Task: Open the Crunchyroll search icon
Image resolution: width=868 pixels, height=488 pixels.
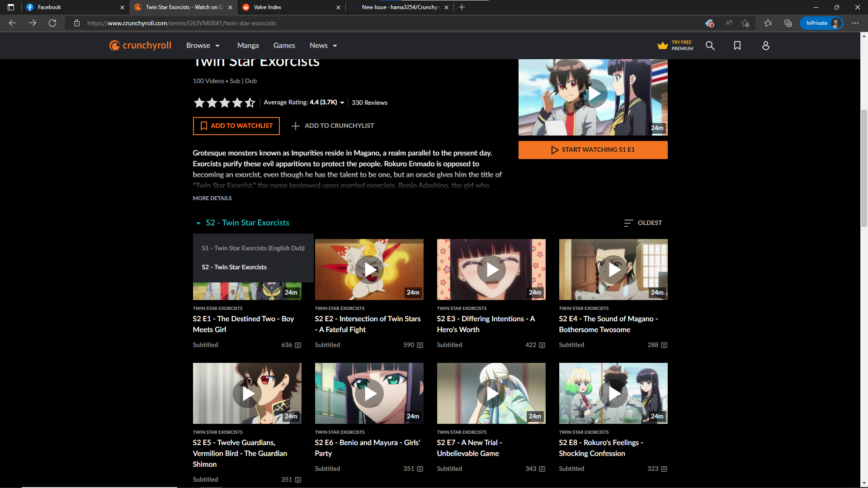Action: [710, 45]
